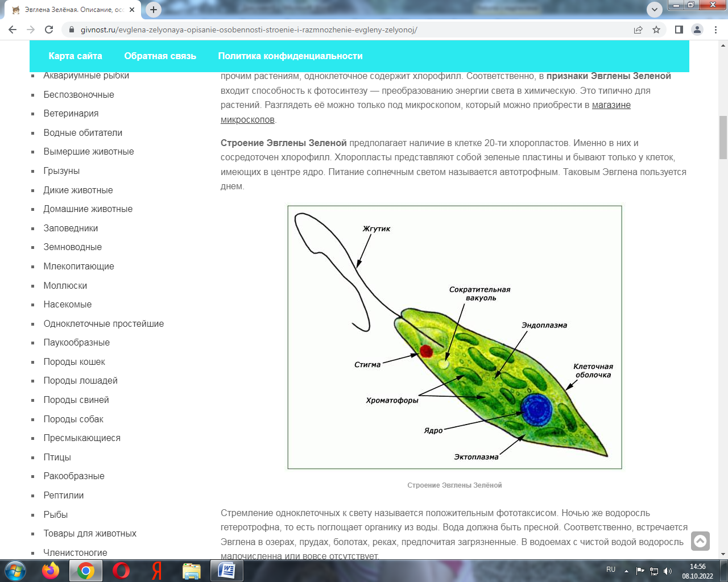Open the Грызуны category

coord(61,171)
